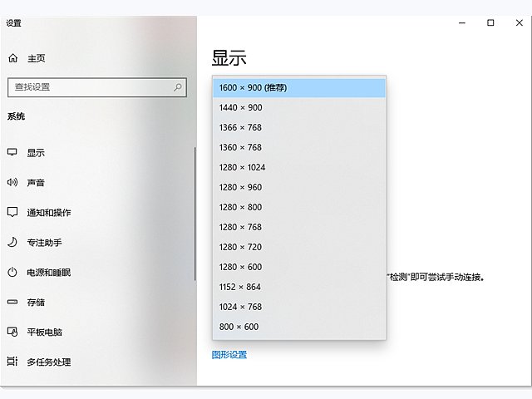Image resolution: width=532 pixels, height=399 pixels.
Task: Pick the 1360 × 768 resolution
Action: click(x=299, y=148)
